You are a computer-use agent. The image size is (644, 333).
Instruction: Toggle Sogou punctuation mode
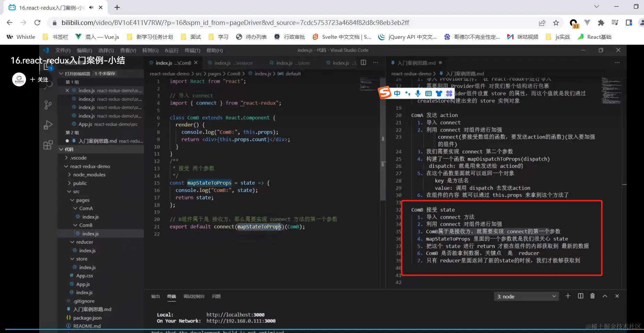(408, 93)
